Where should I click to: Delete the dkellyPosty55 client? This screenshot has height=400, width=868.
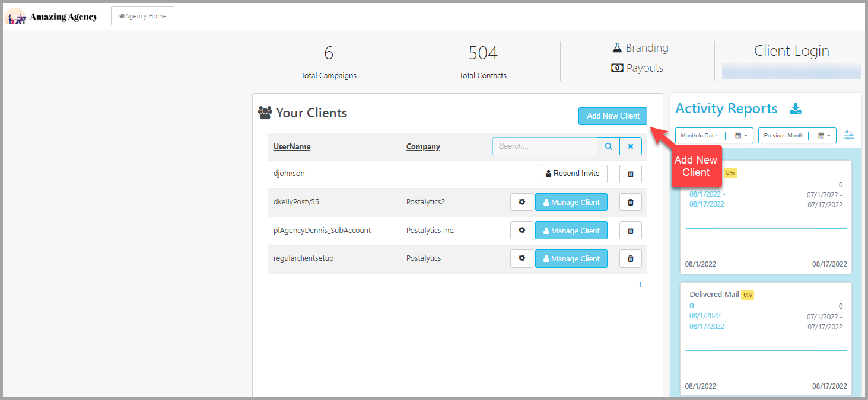pos(631,202)
